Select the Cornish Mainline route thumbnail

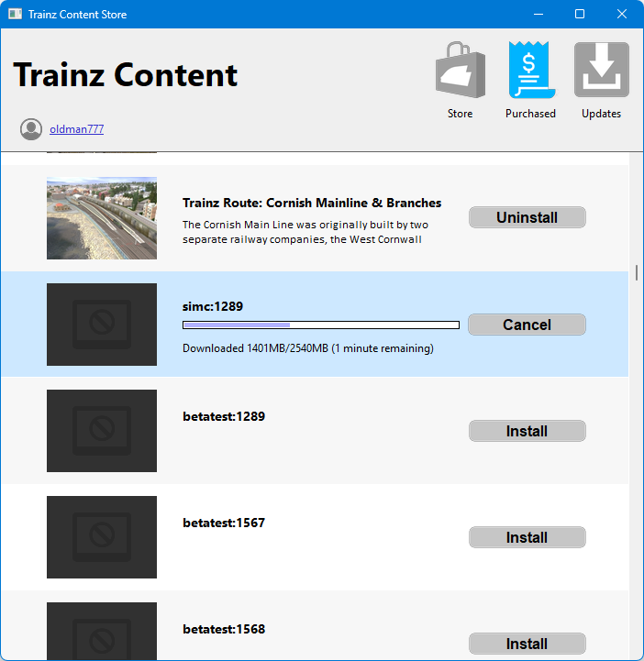click(x=102, y=218)
